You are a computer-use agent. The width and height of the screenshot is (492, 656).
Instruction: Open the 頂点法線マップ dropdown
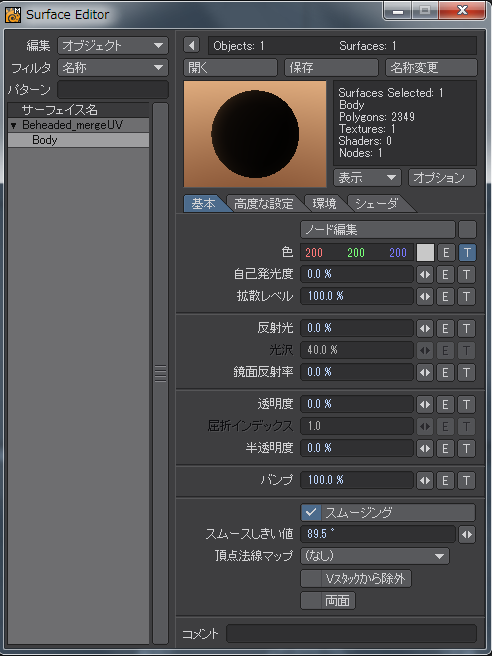(375, 556)
